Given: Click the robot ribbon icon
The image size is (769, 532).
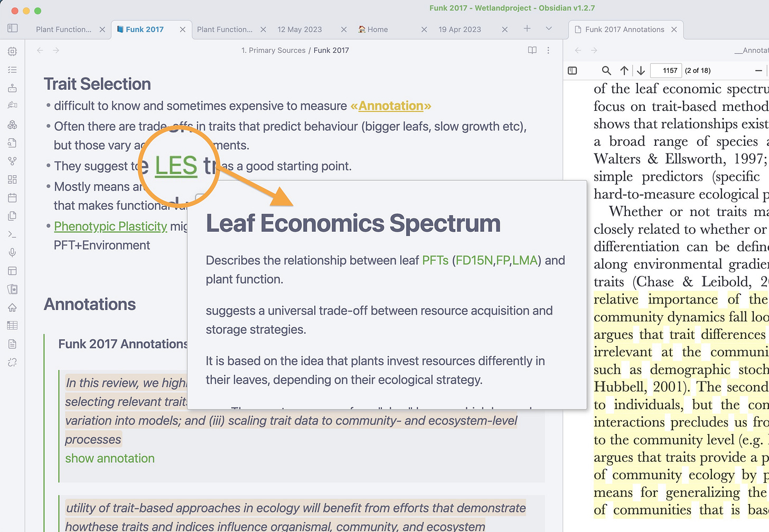Looking at the screenshot, I should coord(12,88).
